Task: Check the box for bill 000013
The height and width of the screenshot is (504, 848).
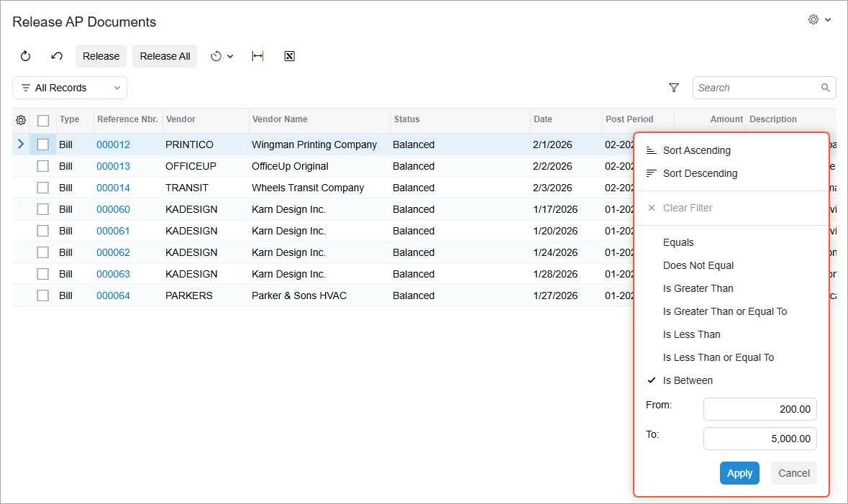Action: click(42, 166)
